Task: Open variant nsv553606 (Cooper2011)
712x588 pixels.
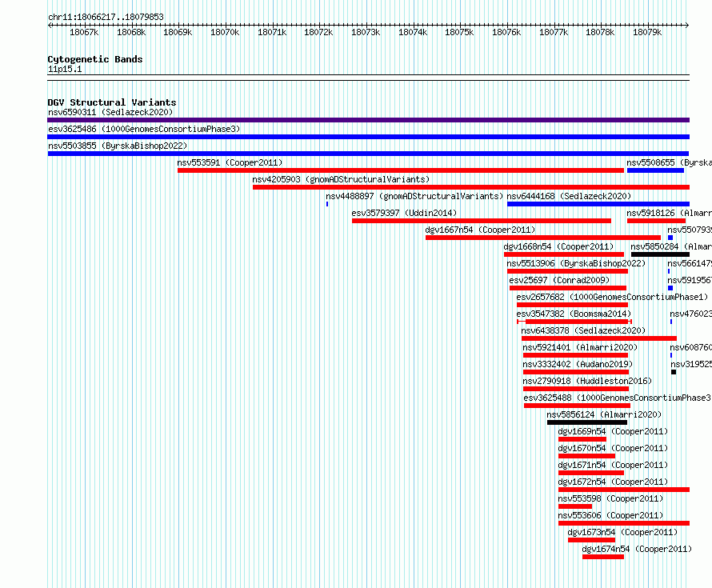Action: [x=610, y=515]
